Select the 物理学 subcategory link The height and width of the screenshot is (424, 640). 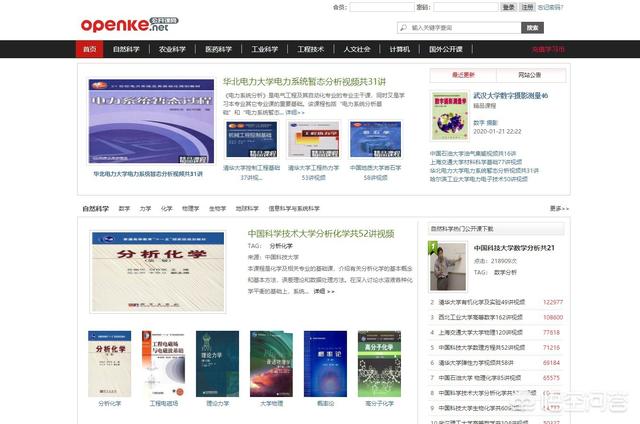pyautogui.click(x=191, y=209)
